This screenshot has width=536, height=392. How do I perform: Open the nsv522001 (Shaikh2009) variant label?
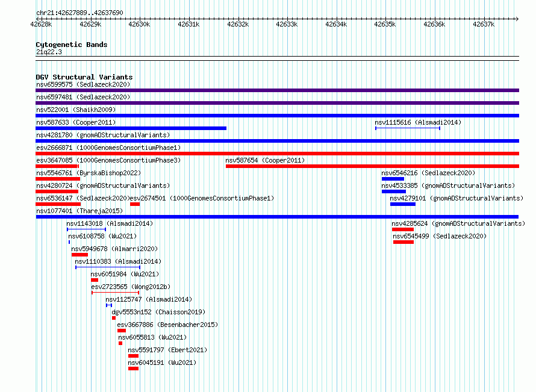pyautogui.click(x=76, y=110)
